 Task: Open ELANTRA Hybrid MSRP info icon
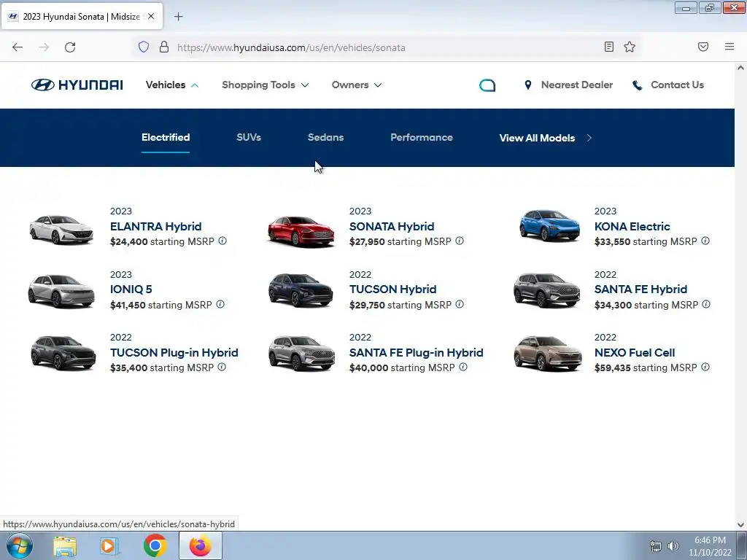pos(222,241)
